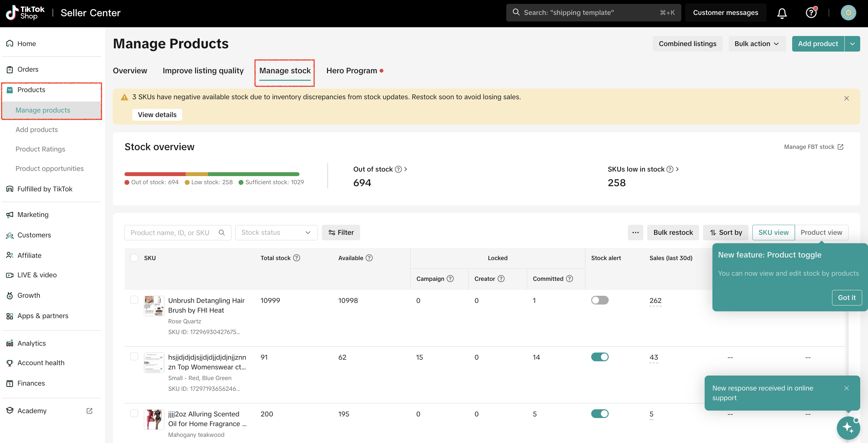Click the user profile avatar
The width and height of the screenshot is (868, 443).
[x=848, y=13]
